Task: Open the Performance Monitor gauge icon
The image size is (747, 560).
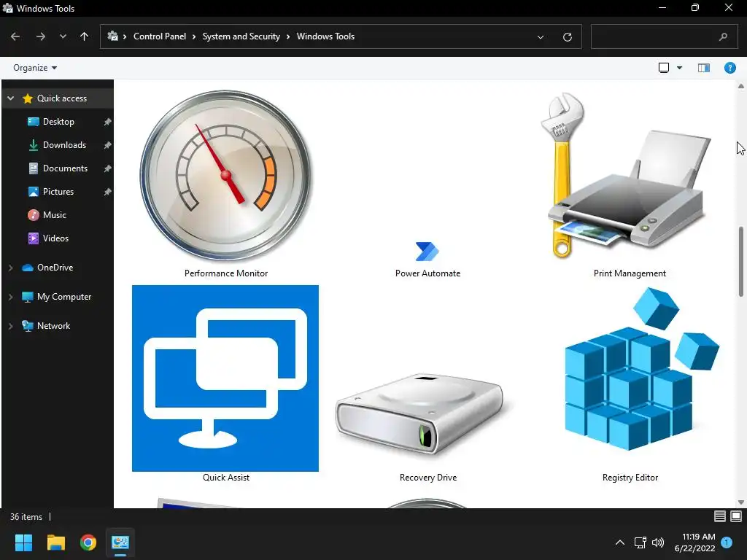Action: pyautogui.click(x=226, y=175)
